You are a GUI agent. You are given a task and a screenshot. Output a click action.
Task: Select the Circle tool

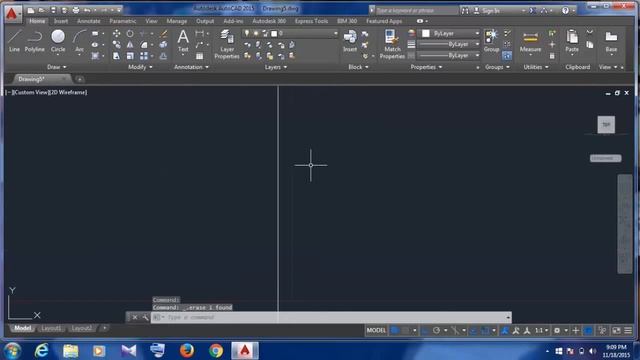coord(58,41)
